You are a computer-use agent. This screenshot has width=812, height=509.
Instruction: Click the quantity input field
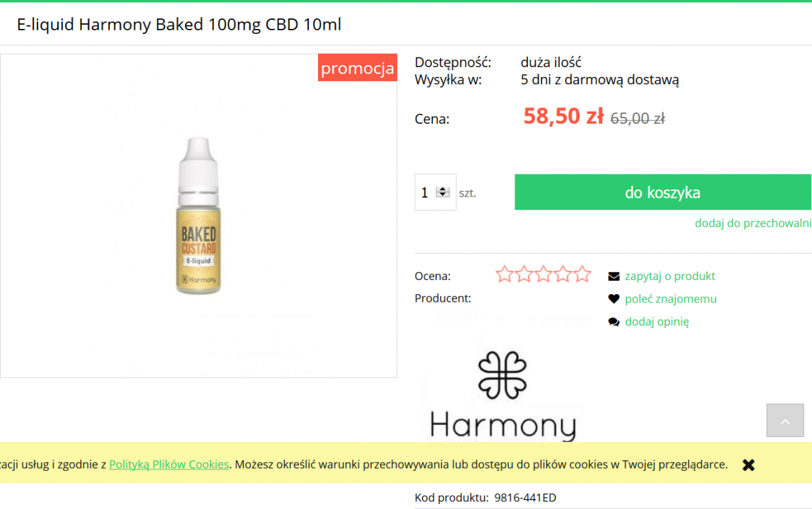[x=435, y=192]
